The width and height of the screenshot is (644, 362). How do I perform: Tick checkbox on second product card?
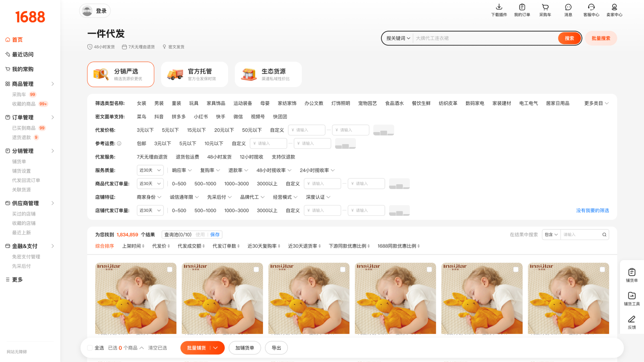[x=256, y=269]
